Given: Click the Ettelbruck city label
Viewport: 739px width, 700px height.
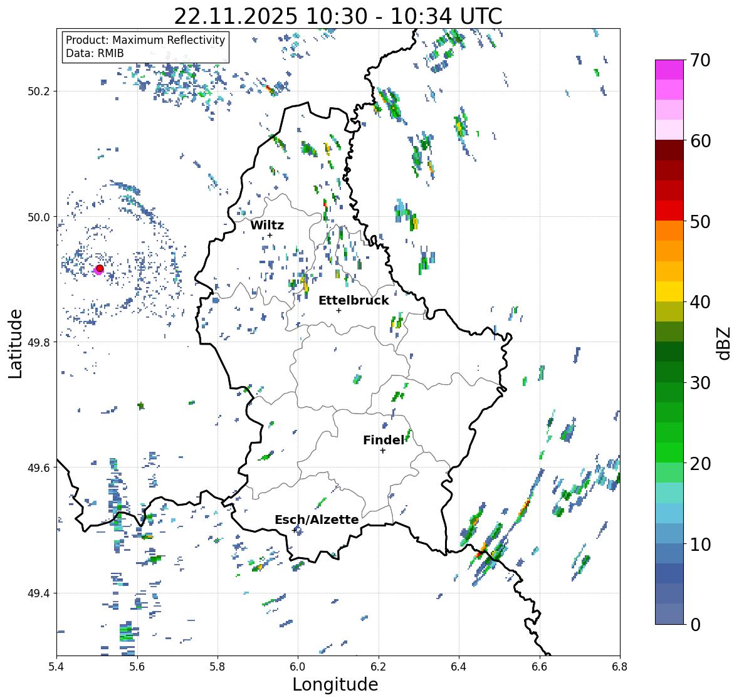Looking at the screenshot, I should (x=354, y=300).
